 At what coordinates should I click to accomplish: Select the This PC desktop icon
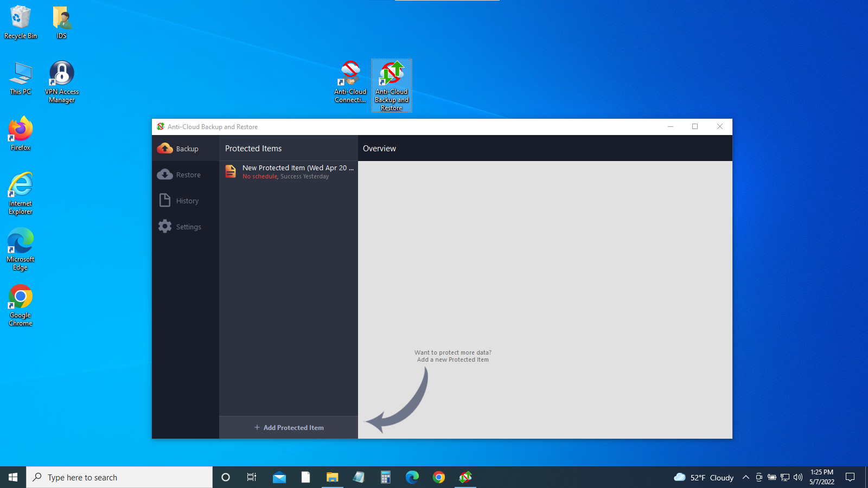[21, 78]
